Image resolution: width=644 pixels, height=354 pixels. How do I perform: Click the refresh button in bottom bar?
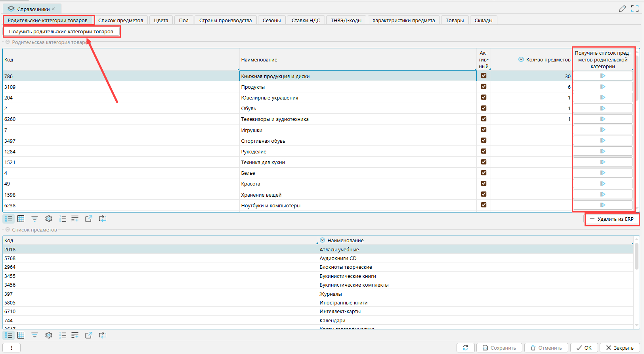coord(465,348)
